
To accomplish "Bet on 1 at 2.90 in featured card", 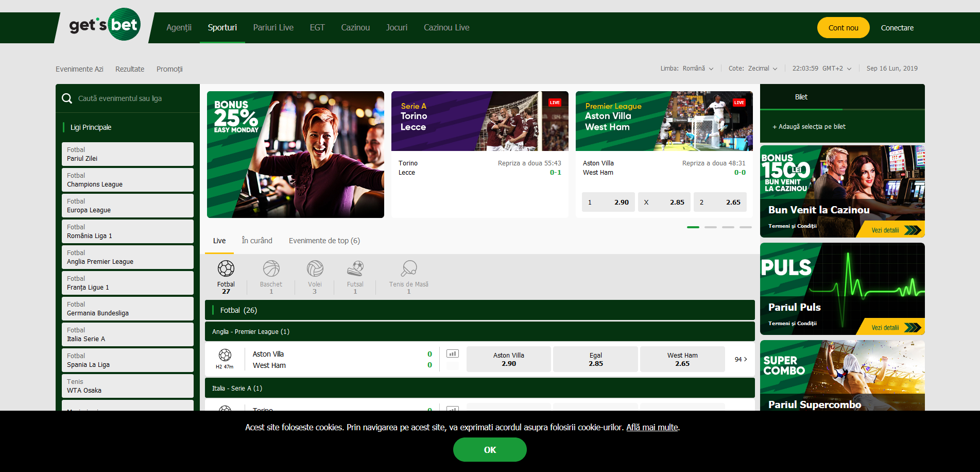I will 608,202.
